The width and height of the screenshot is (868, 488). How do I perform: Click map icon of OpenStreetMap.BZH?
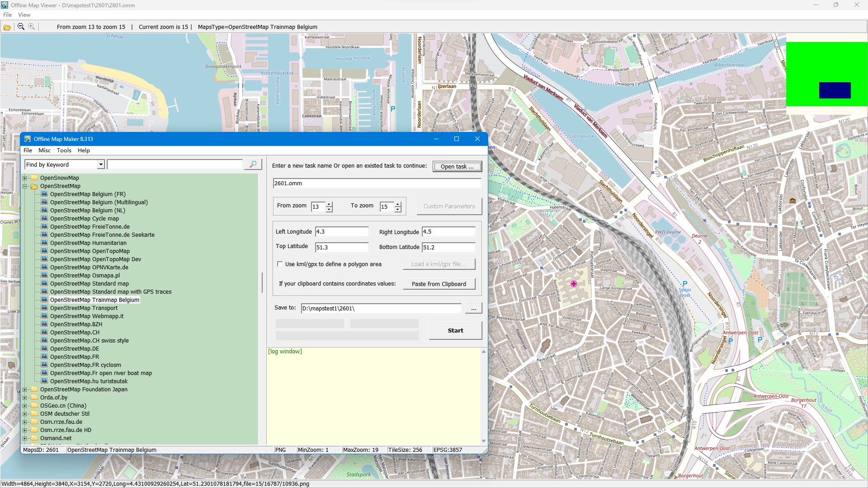44,324
